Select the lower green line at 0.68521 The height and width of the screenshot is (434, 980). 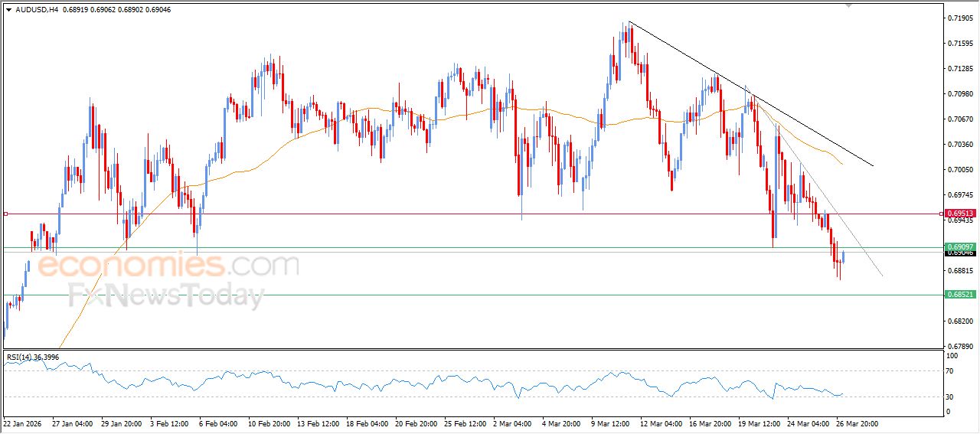click(x=459, y=295)
